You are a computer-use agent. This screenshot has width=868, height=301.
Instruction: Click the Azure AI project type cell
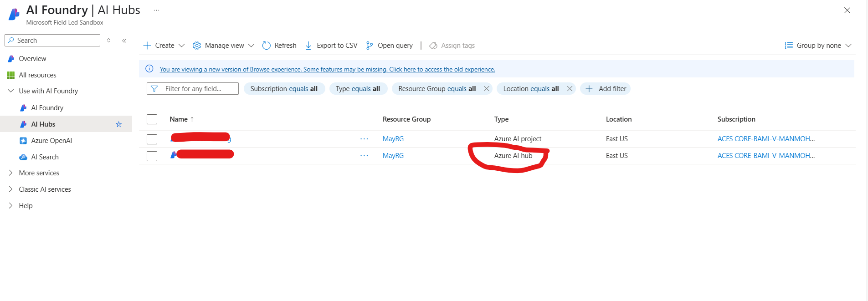click(518, 139)
